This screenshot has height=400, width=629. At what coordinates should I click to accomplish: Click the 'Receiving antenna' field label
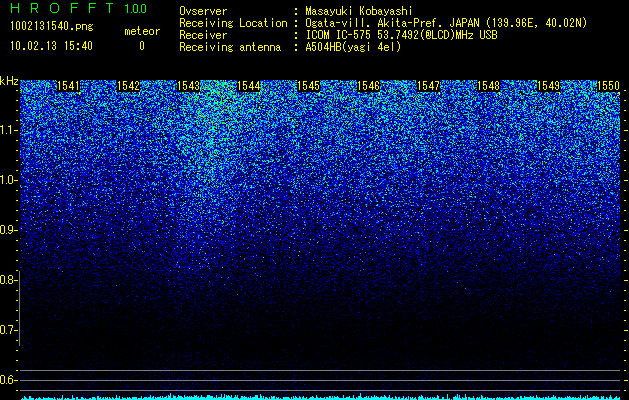click(x=230, y=47)
